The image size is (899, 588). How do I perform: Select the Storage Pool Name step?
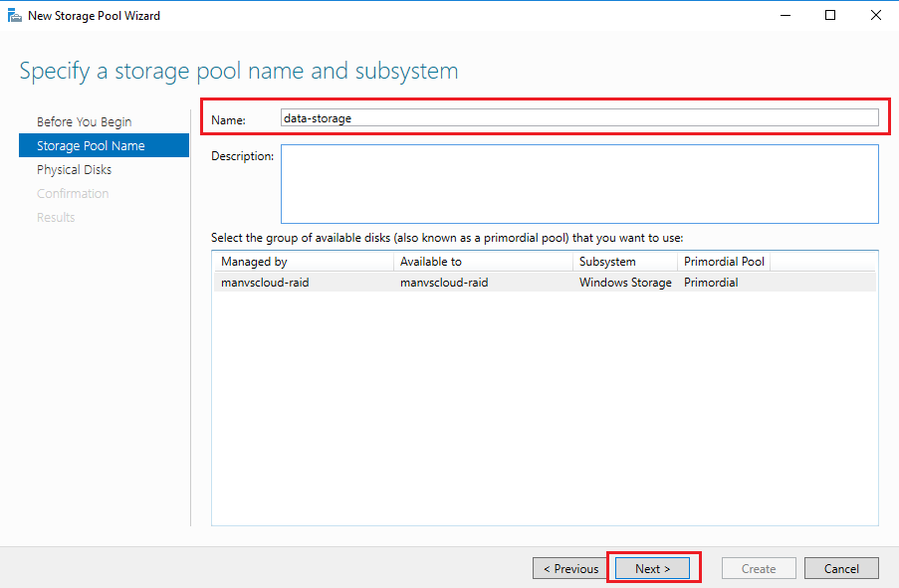coord(104,145)
